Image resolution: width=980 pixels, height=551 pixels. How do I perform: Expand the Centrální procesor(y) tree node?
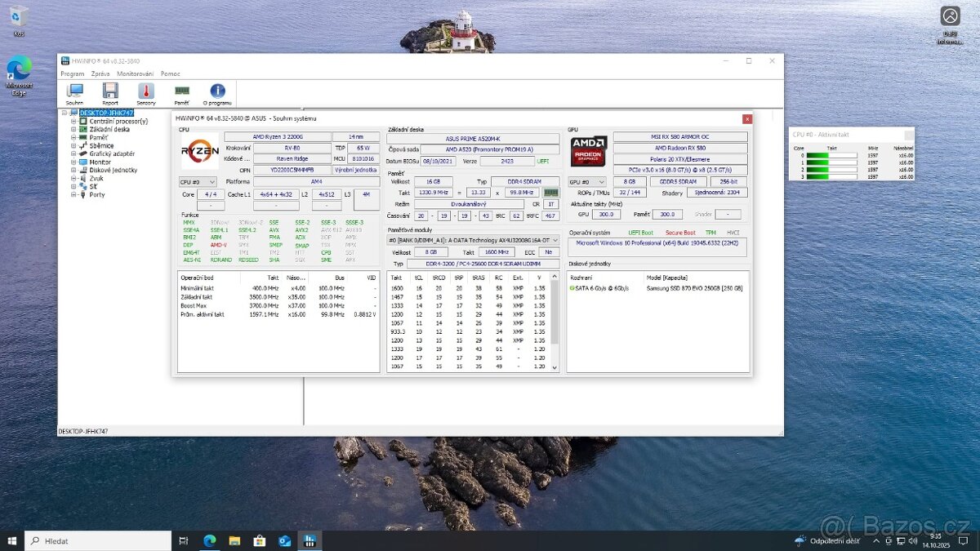tap(73, 121)
